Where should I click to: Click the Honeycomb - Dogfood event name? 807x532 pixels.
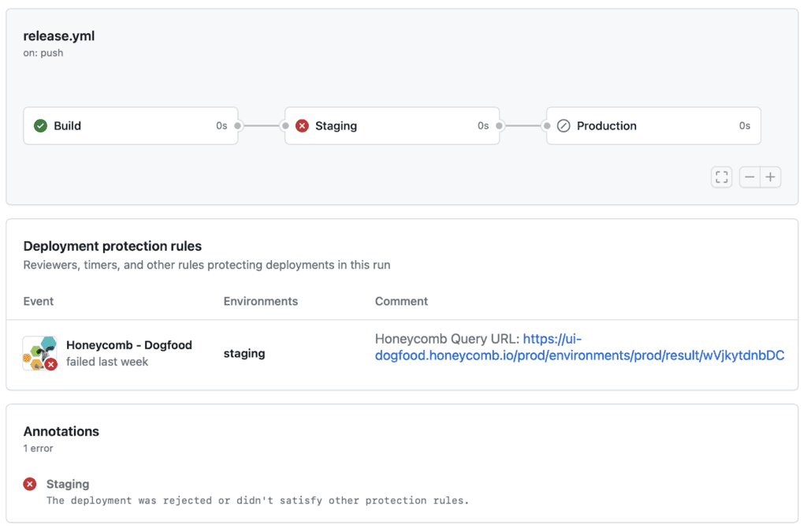tap(129, 345)
